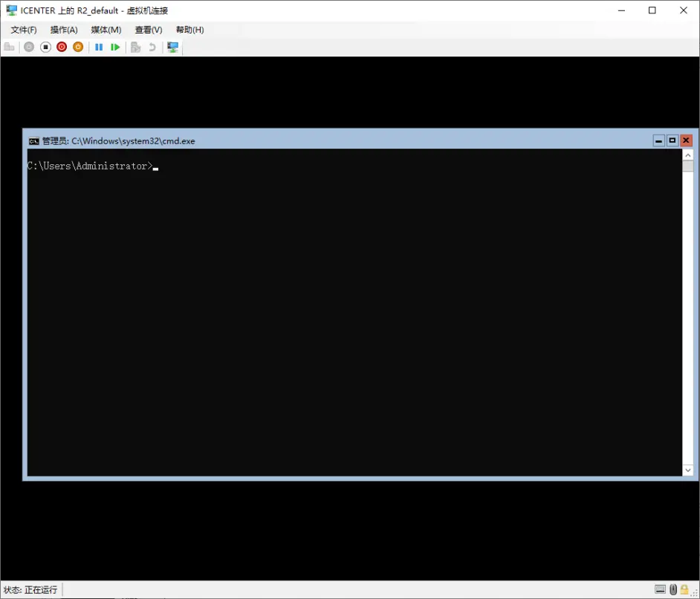Maximize the virtual machine connection window

click(652, 10)
